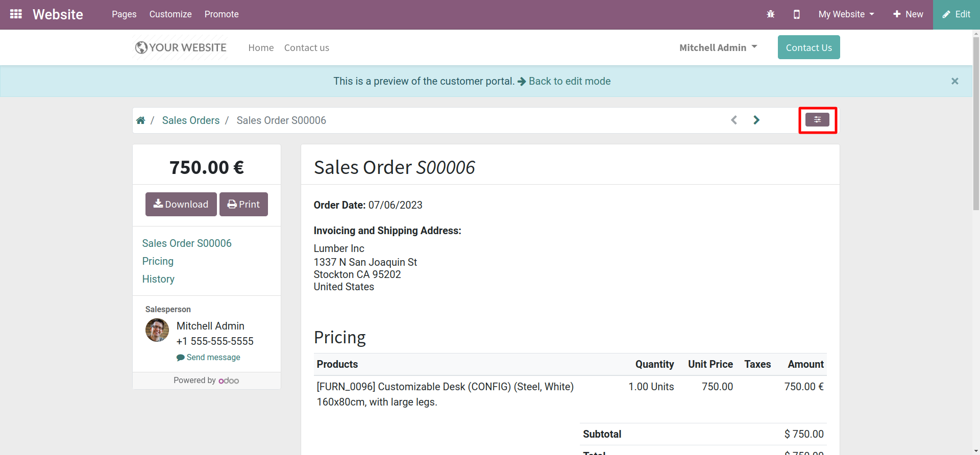Close the preview banner
Image resolution: width=980 pixels, height=455 pixels.
pos(954,81)
